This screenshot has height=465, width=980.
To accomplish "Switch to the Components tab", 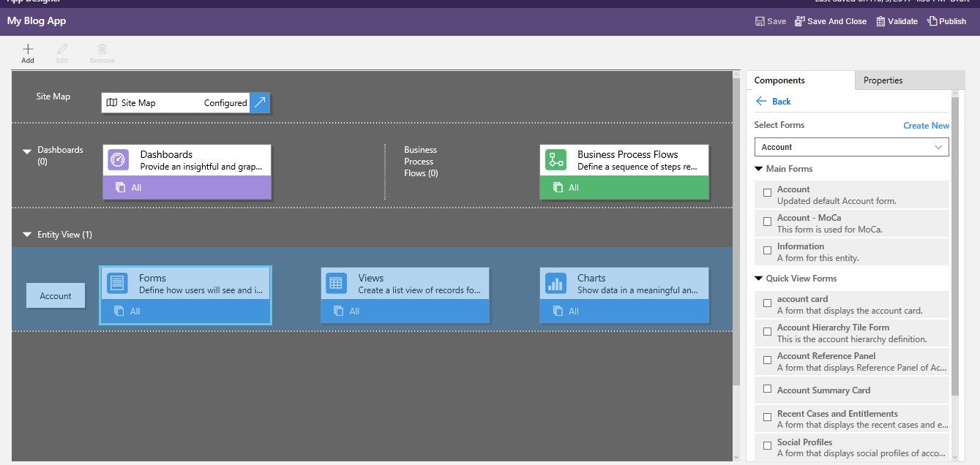I will pos(779,80).
